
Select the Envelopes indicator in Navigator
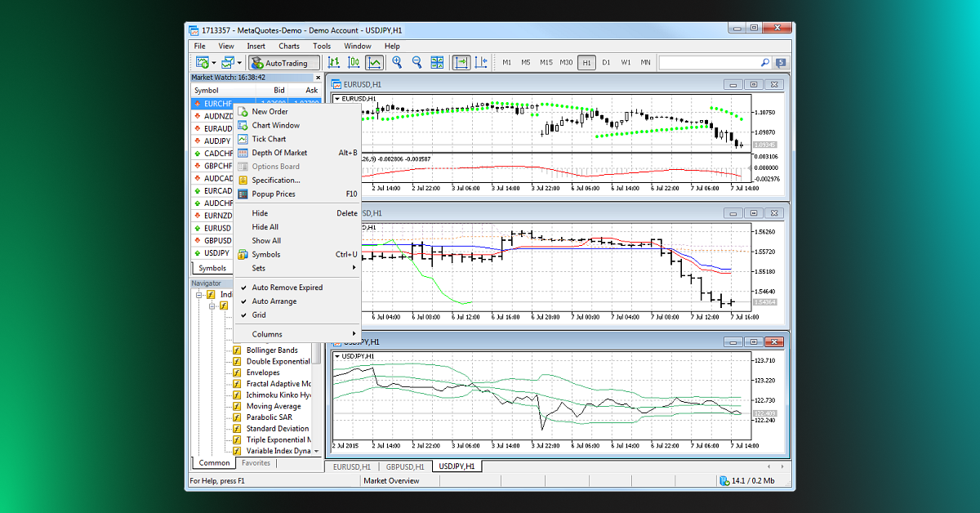pos(263,372)
